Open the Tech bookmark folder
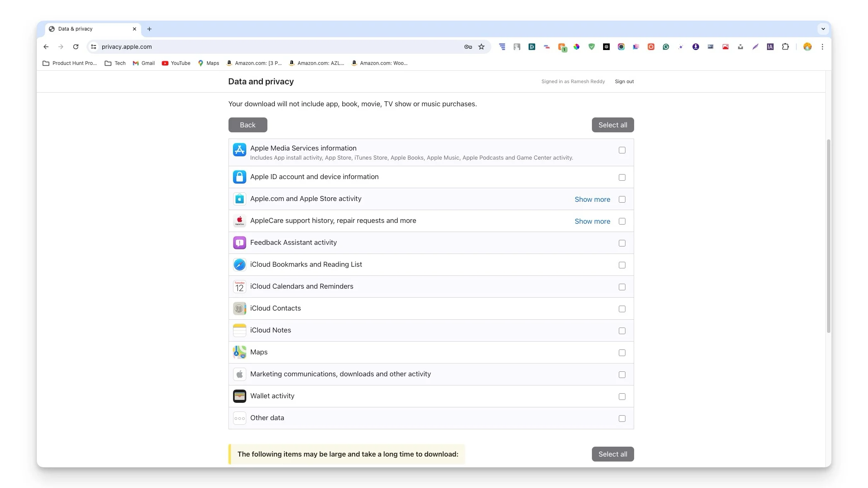 (x=115, y=63)
